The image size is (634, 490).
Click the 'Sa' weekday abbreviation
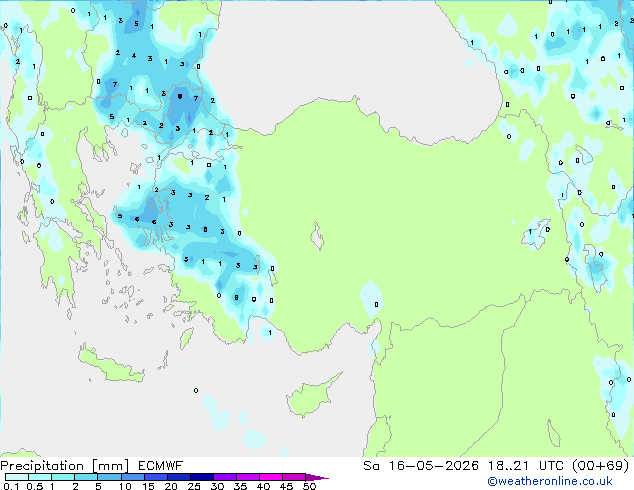point(371,466)
